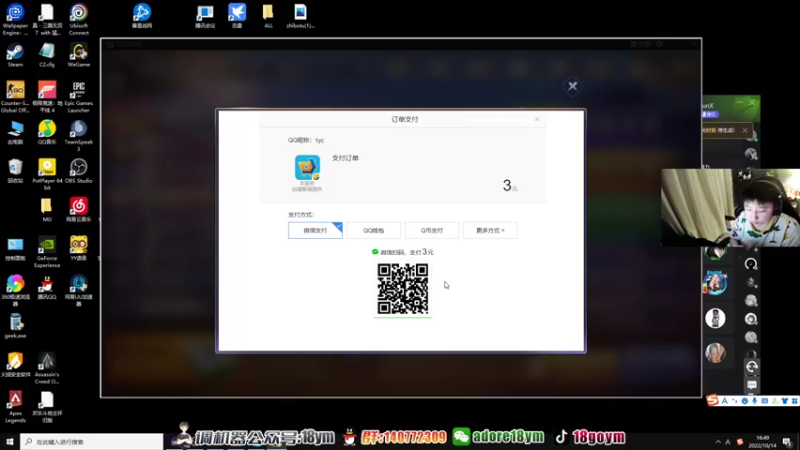This screenshot has height=450, width=800.
Task: Launch OBS Studio from desktop
Action: 79,171
